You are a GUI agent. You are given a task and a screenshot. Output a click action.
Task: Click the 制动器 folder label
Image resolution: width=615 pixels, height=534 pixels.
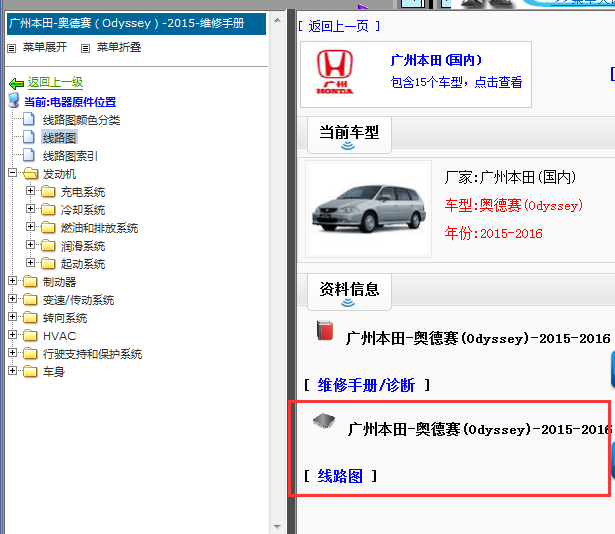59,282
